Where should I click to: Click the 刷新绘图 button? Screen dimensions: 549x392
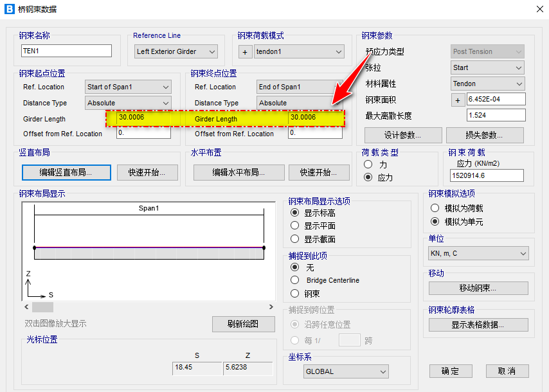coord(243,324)
